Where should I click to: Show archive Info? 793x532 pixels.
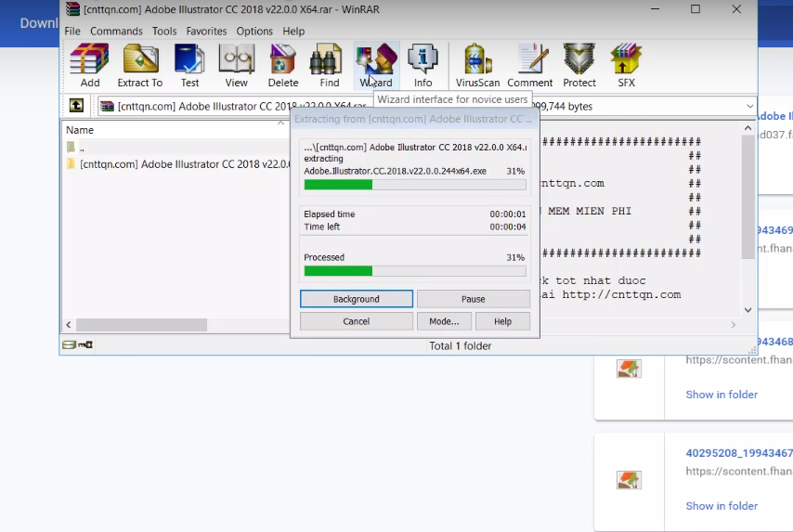point(422,66)
